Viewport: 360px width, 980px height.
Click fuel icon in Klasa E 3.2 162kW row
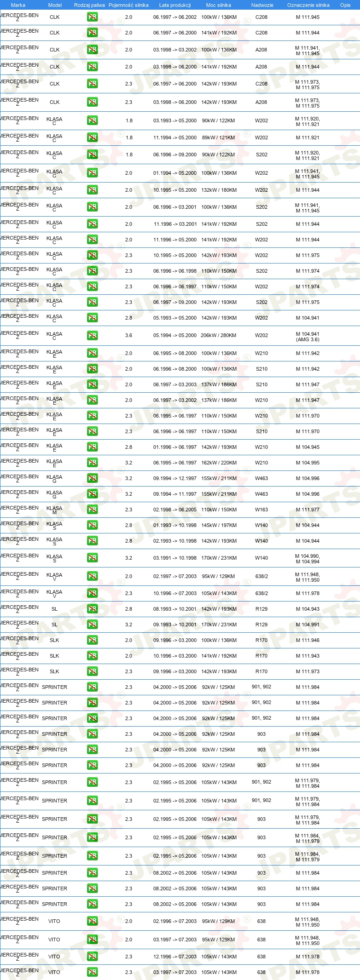click(92, 463)
